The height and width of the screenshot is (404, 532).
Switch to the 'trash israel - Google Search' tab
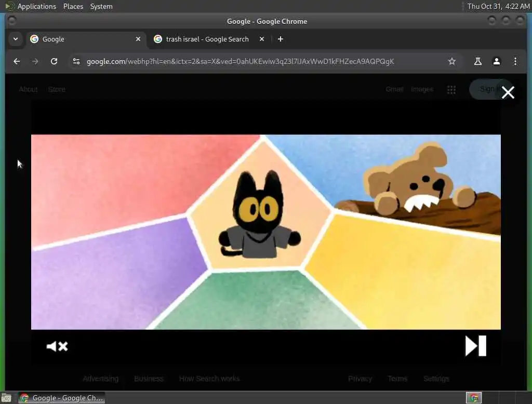(x=208, y=39)
